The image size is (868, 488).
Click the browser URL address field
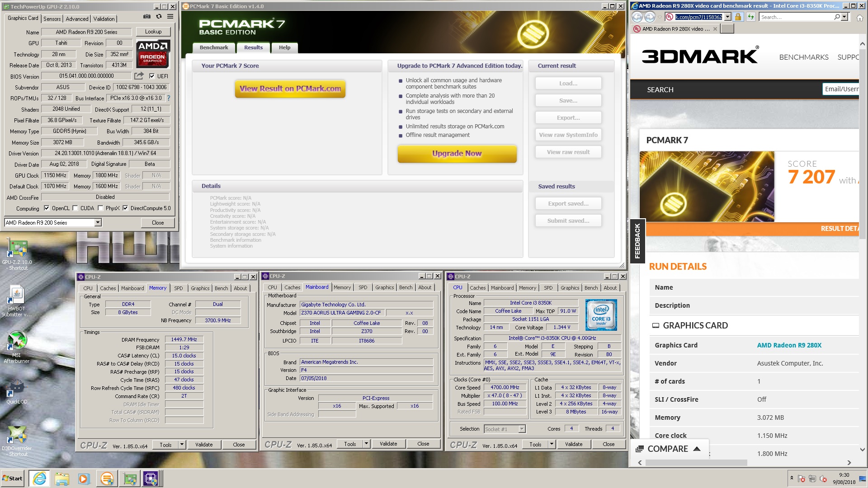[x=698, y=17]
